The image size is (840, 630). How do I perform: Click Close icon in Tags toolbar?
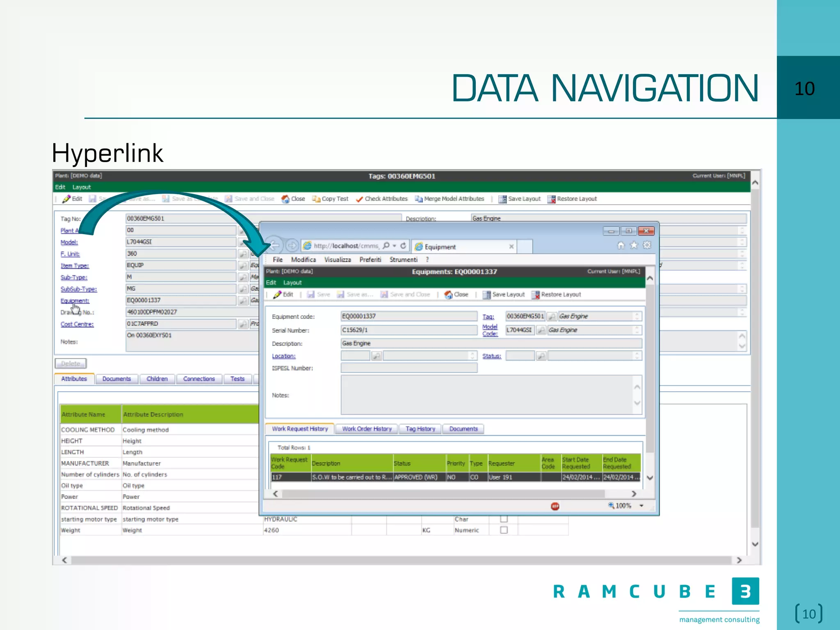[x=285, y=199]
